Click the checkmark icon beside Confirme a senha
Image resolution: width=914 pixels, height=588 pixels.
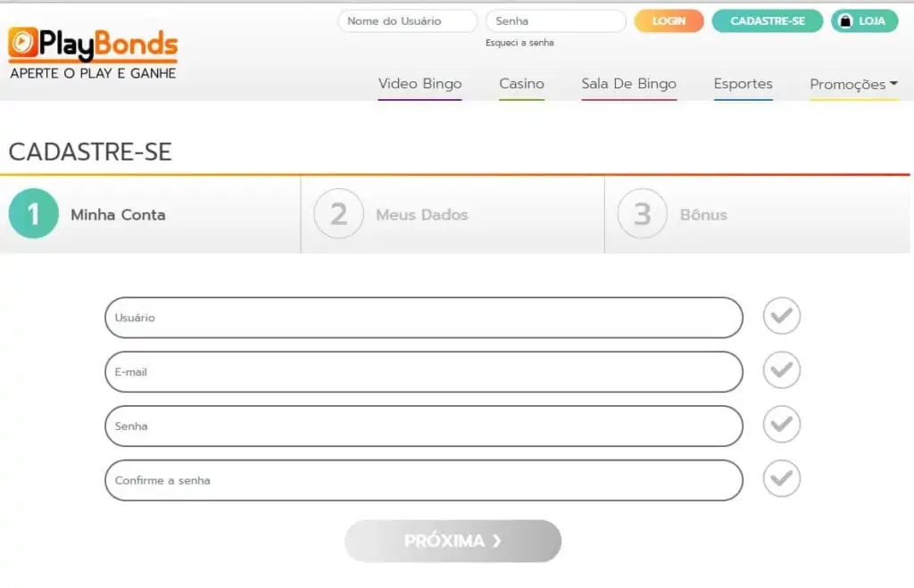click(x=781, y=478)
